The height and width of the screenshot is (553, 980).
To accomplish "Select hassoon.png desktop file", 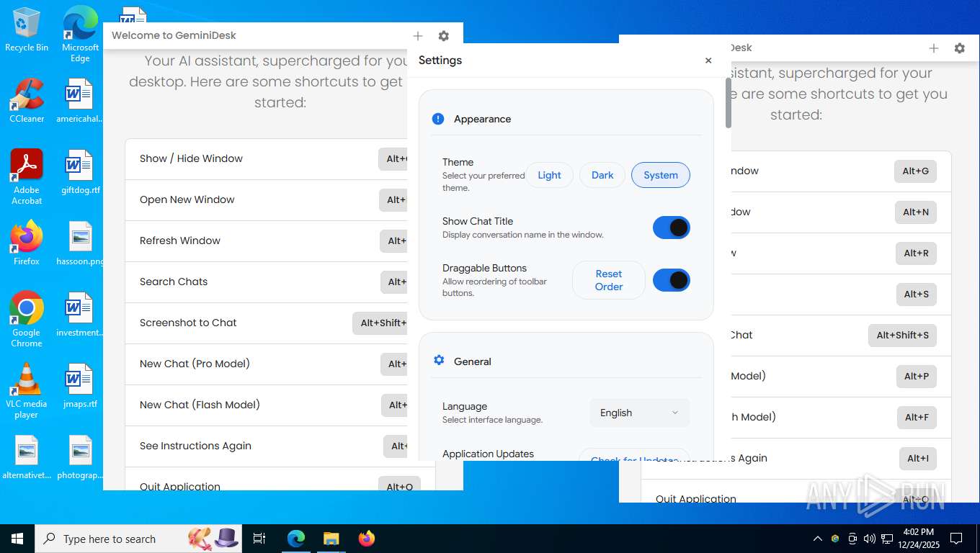I will [80, 243].
